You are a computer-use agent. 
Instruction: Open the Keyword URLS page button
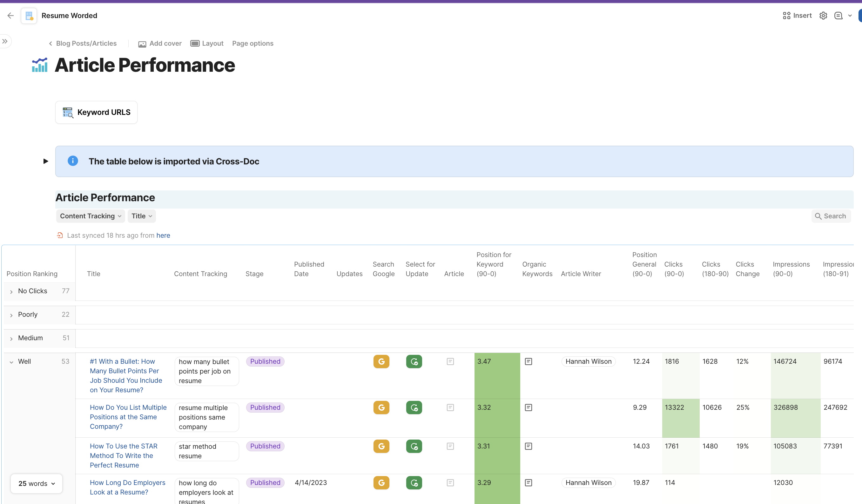click(x=97, y=112)
